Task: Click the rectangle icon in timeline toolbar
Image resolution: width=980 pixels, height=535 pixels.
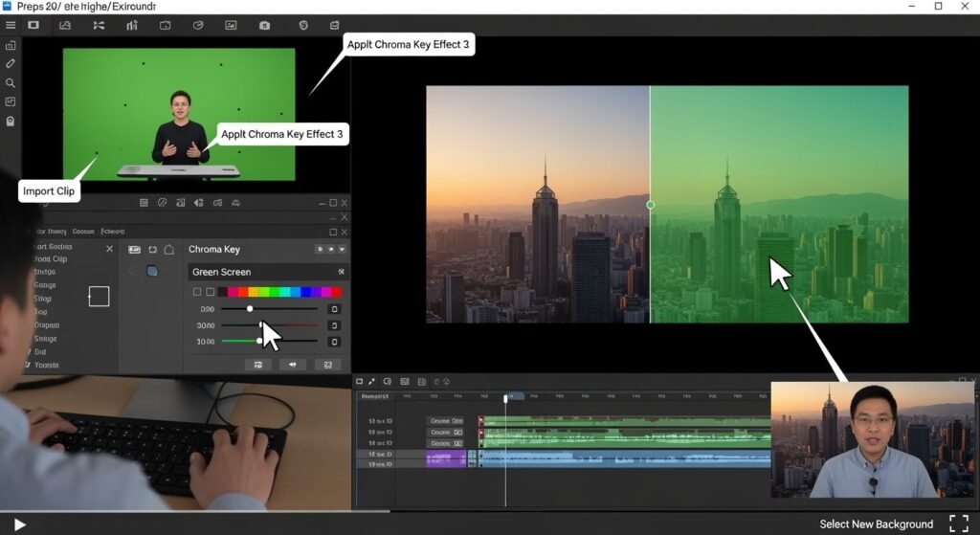Action: (360, 381)
